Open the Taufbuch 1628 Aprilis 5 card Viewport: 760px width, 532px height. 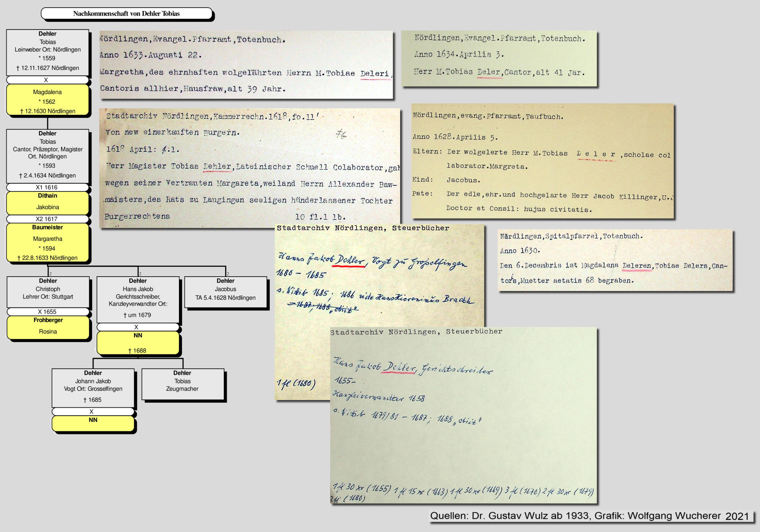pos(542,161)
